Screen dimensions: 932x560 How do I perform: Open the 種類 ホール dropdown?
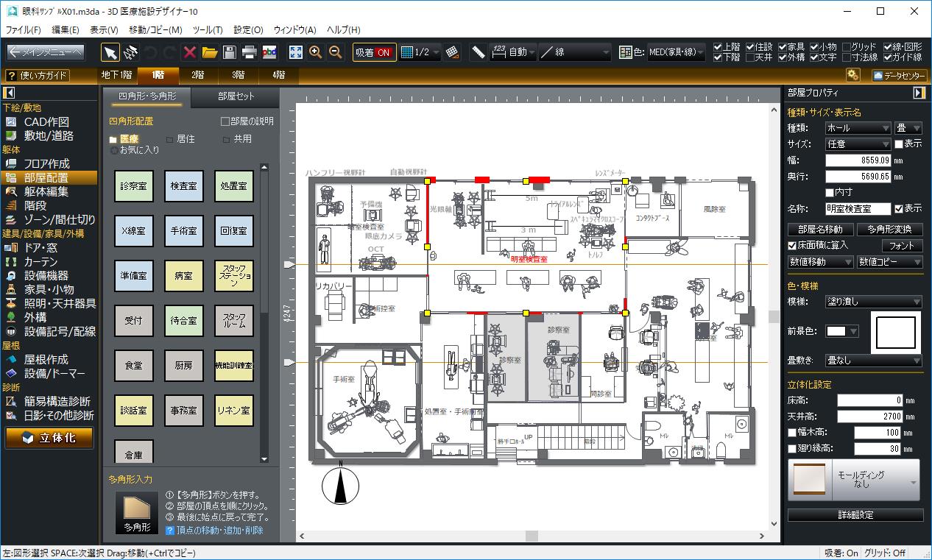(858, 128)
